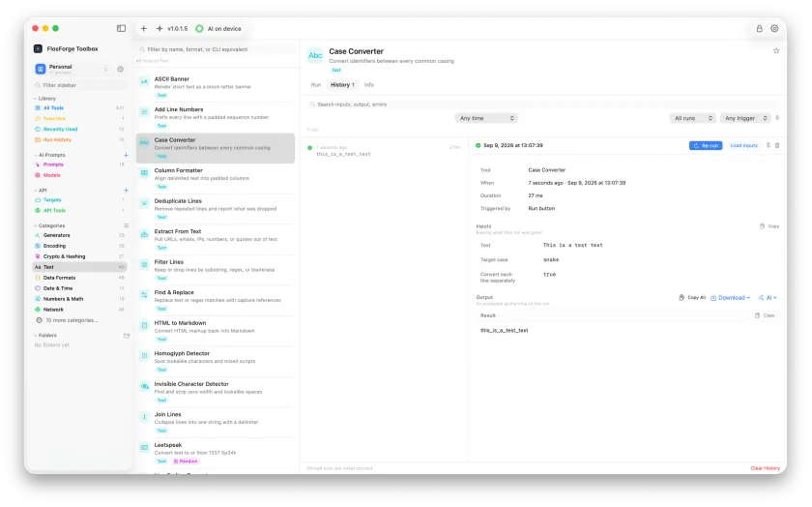Screen dimensions: 812x507
Task: Add new AI Prompt with plus icon
Action: point(126,155)
